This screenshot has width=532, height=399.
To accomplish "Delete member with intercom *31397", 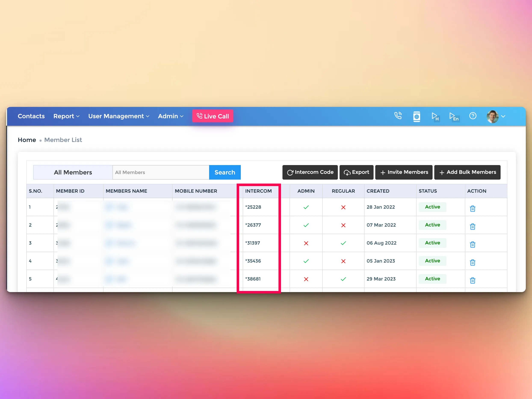I will (x=472, y=244).
